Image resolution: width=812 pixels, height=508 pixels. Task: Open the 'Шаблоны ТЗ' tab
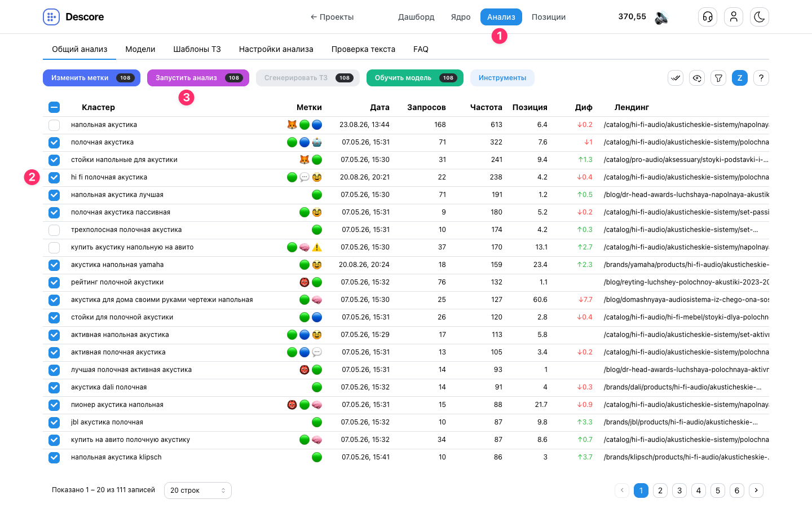[197, 49]
